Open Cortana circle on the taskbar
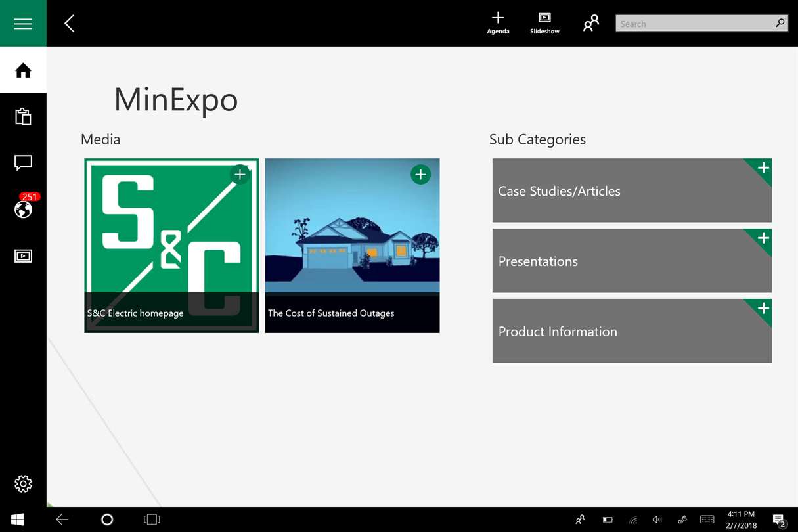The width and height of the screenshot is (798, 532). click(107, 520)
